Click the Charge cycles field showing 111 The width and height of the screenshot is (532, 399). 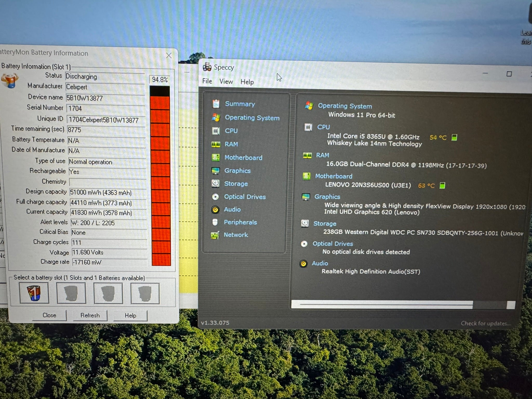coord(109,243)
